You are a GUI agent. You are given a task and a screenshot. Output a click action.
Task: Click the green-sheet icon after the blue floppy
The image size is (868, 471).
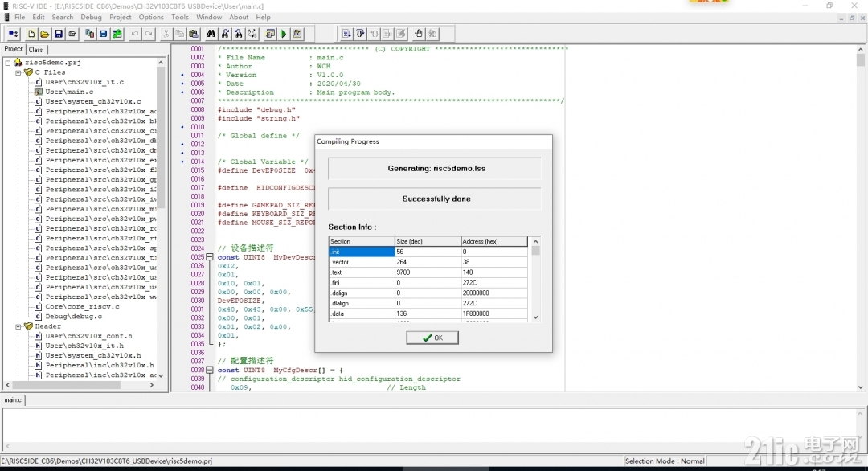click(117, 34)
